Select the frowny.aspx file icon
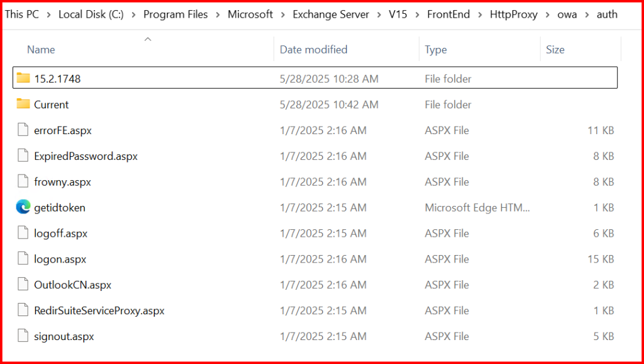The image size is (644, 364). (23, 181)
